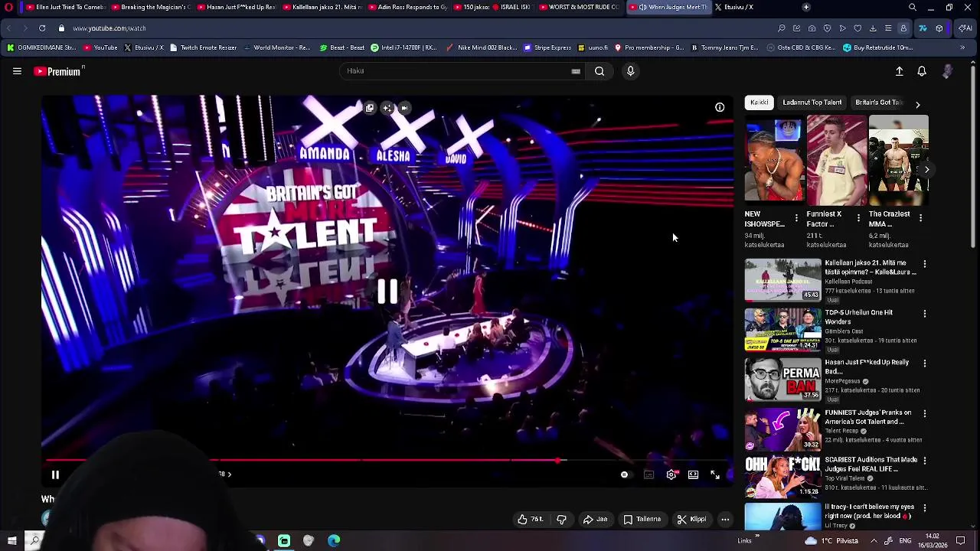Viewport: 980px width, 551px height.
Task: Save video with Tallenna button
Action: [x=642, y=520]
